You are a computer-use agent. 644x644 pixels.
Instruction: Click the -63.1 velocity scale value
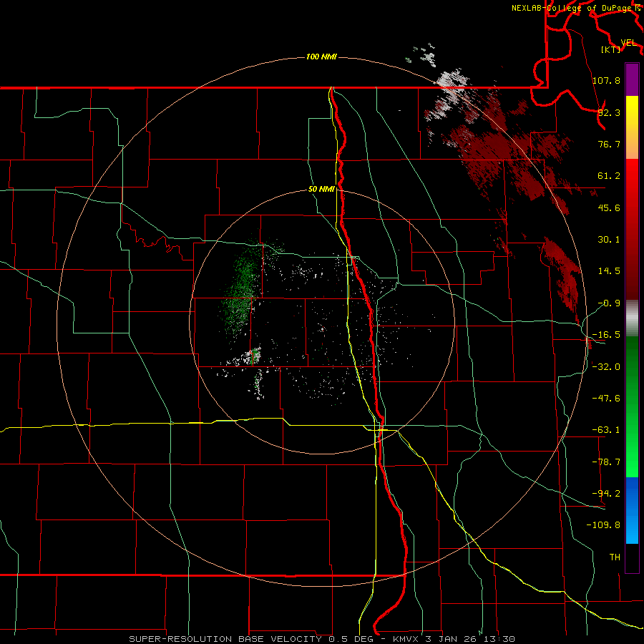pyautogui.click(x=606, y=430)
